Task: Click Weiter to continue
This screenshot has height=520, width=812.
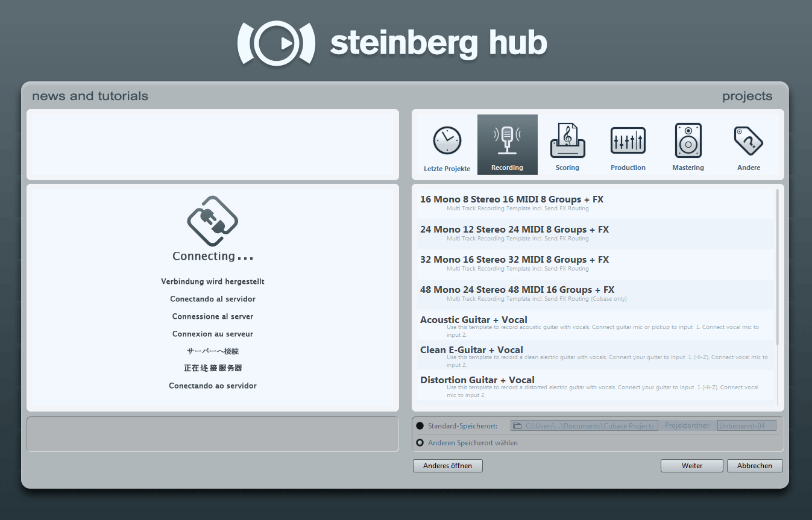Action: point(691,466)
